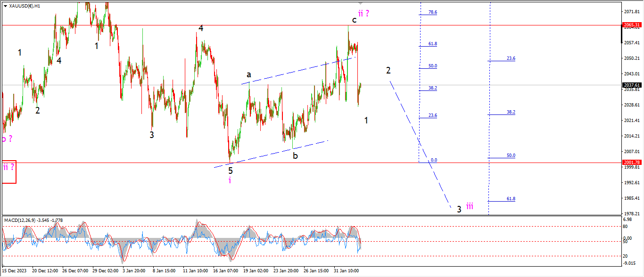Open the dropdown arrow beside XAUUSD title
This screenshot has height=277, width=644.
[5, 6]
